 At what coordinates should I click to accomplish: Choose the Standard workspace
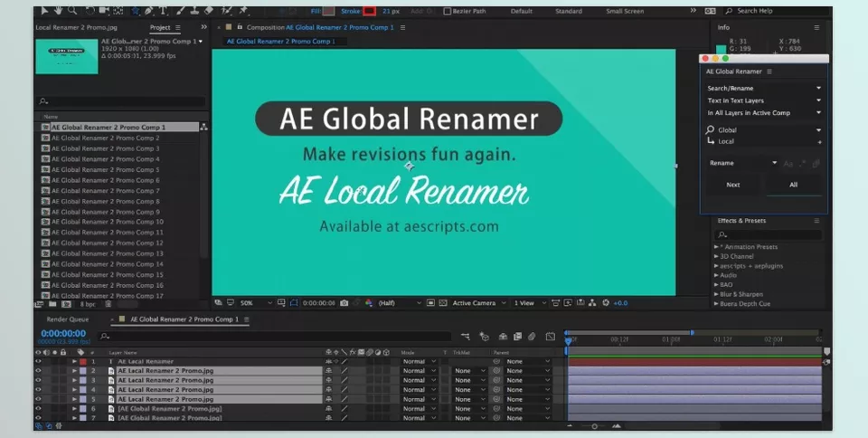coord(569,11)
